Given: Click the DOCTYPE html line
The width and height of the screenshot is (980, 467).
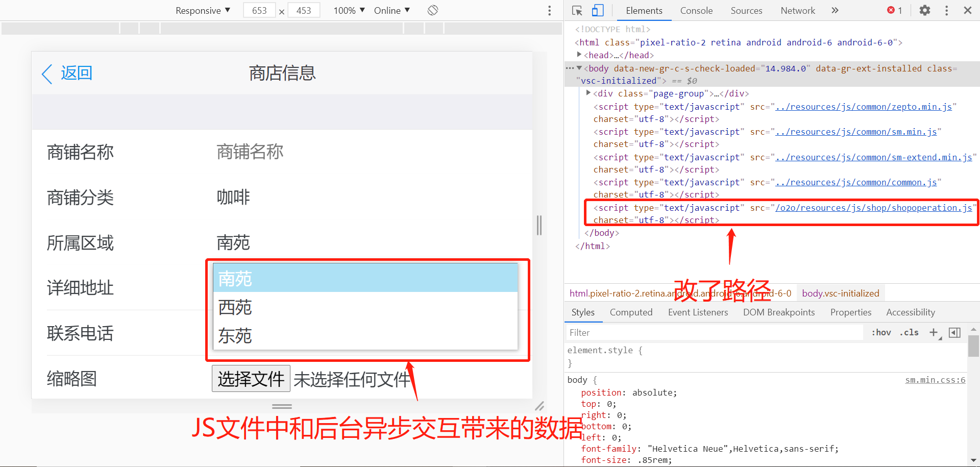Looking at the screenshot, I should (612, 29).
